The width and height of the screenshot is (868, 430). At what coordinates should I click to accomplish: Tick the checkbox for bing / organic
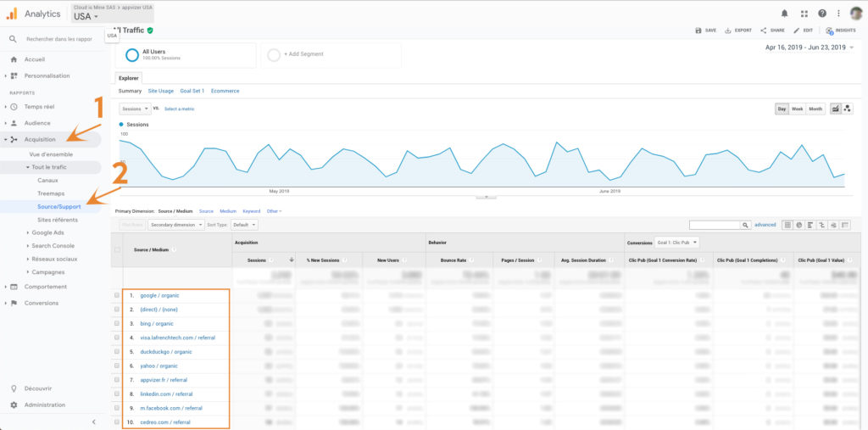coord(117,323)
